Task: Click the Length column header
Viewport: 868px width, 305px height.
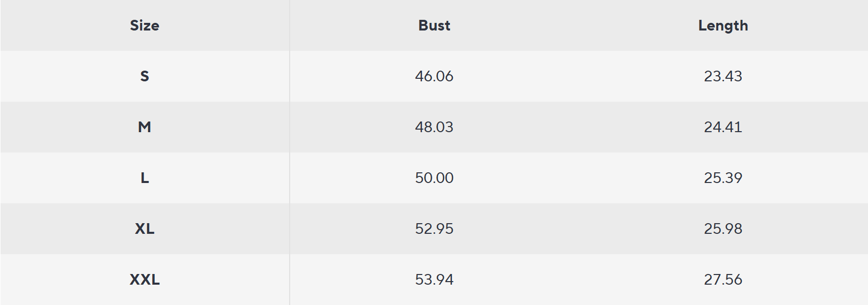Action: point(723,25)
